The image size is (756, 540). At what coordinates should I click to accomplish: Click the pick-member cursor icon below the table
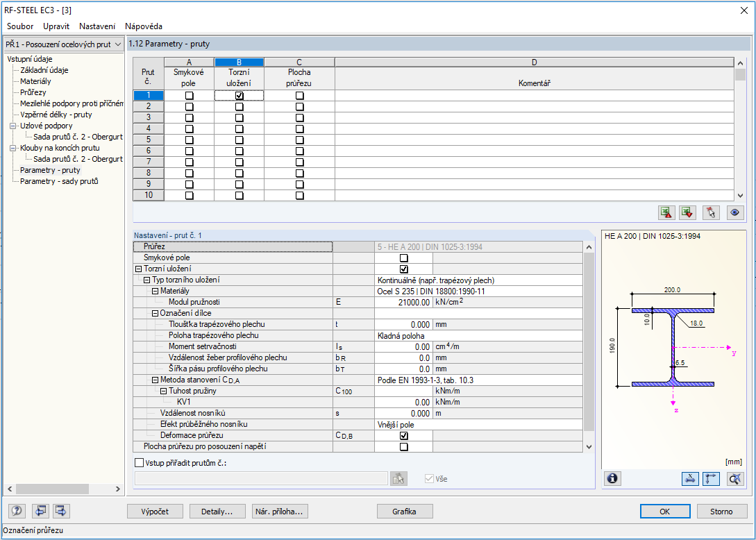point(711,212)
